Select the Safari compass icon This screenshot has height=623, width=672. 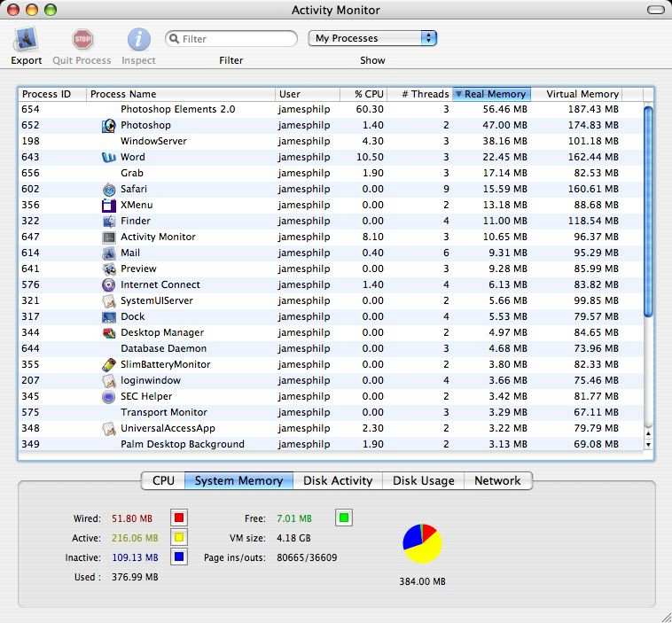point(109,190)
